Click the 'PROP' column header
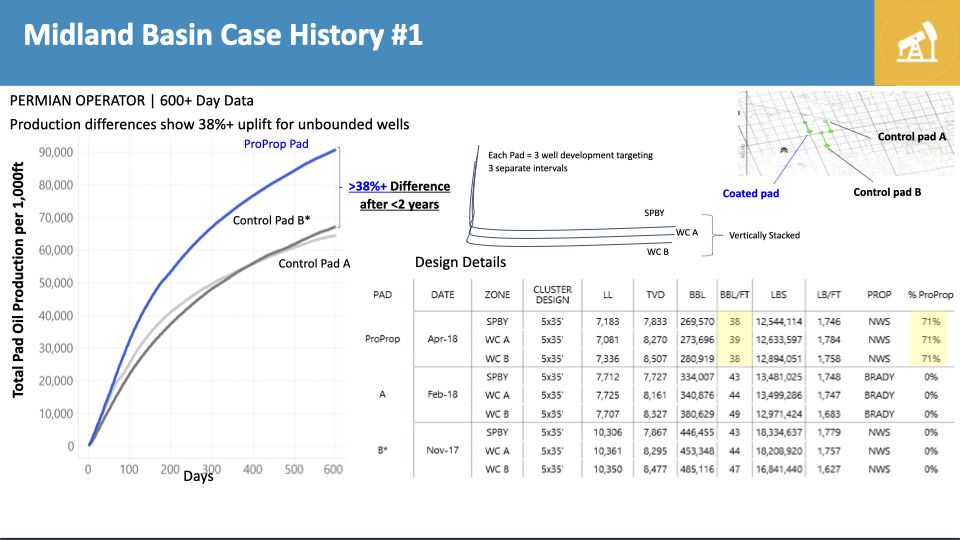Viewport: 960px width, 540px height. pyautogui.click(x=879, y=294)
